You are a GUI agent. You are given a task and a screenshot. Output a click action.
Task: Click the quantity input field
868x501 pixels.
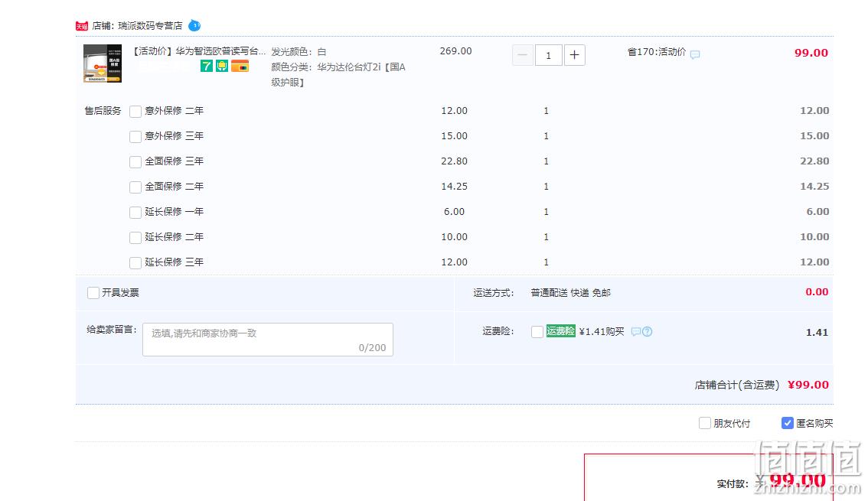[549, 55]
